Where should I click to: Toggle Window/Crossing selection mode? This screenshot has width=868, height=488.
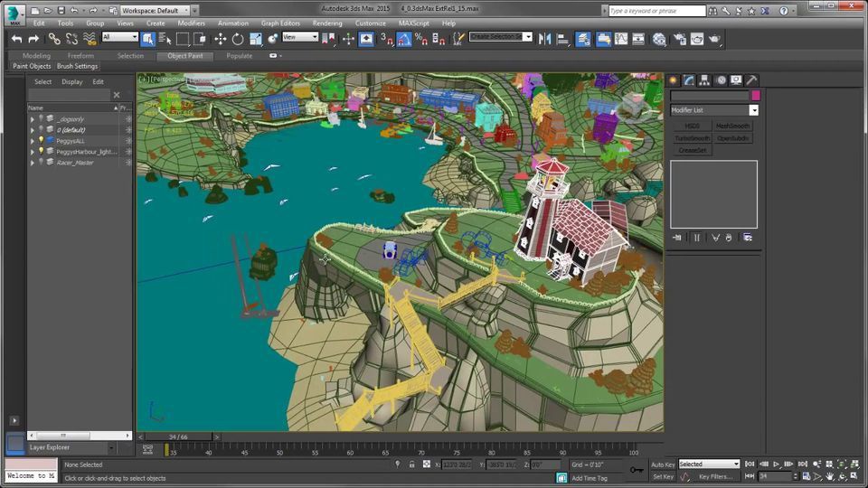200,39
